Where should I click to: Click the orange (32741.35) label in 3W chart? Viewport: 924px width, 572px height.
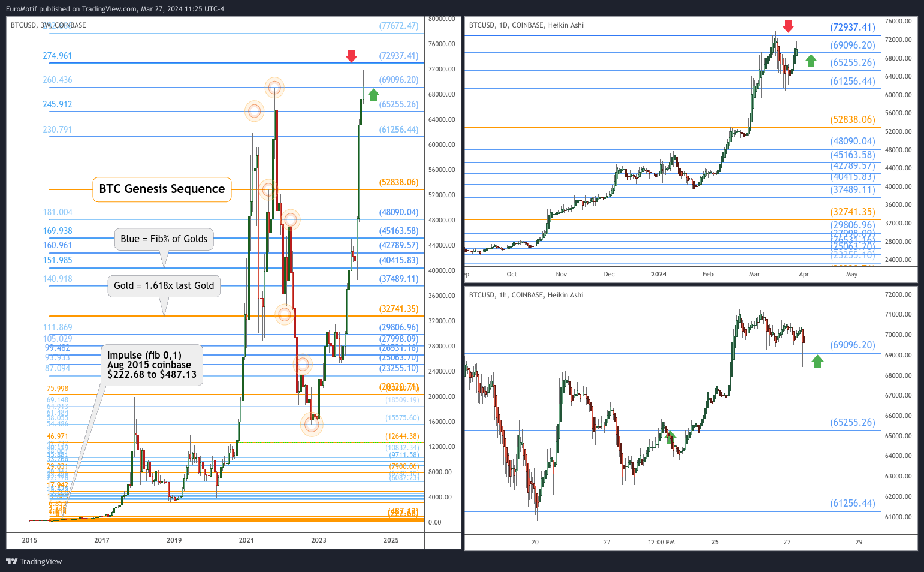pos(399,309)
